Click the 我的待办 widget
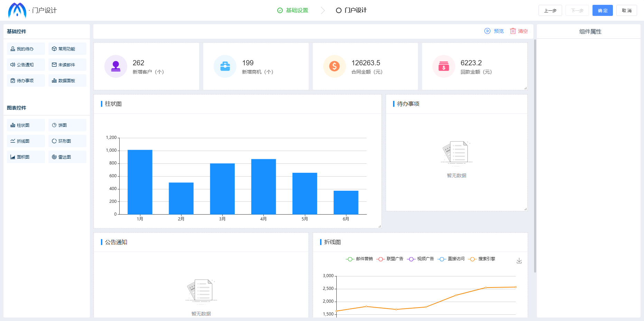This screenshot has height=321, width=644. click(x=26, y=49)
